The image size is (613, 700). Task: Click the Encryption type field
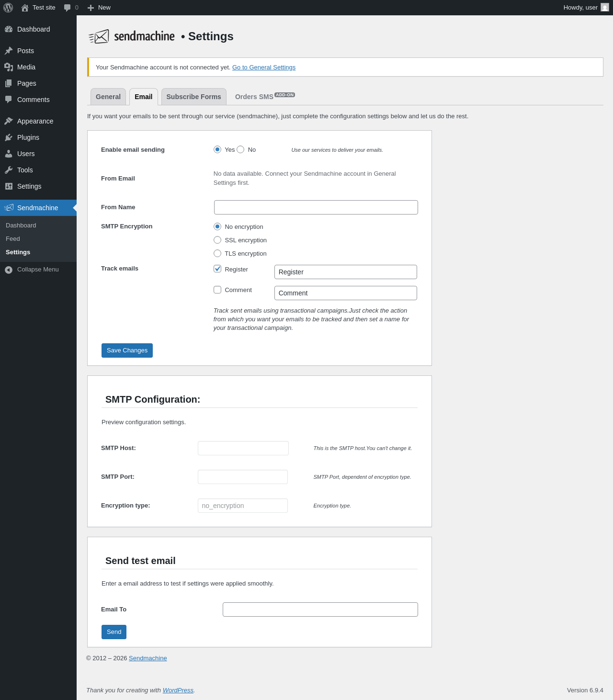tap(243, 506)
